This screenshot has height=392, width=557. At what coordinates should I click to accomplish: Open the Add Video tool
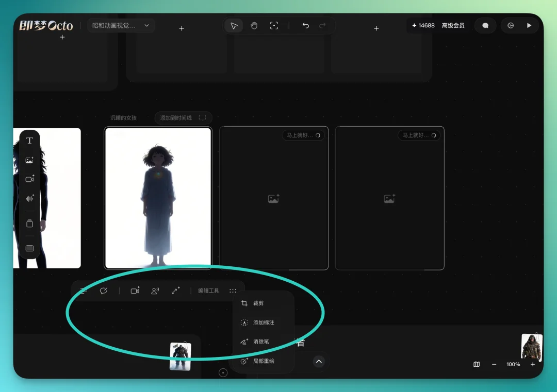pos(29,179)
